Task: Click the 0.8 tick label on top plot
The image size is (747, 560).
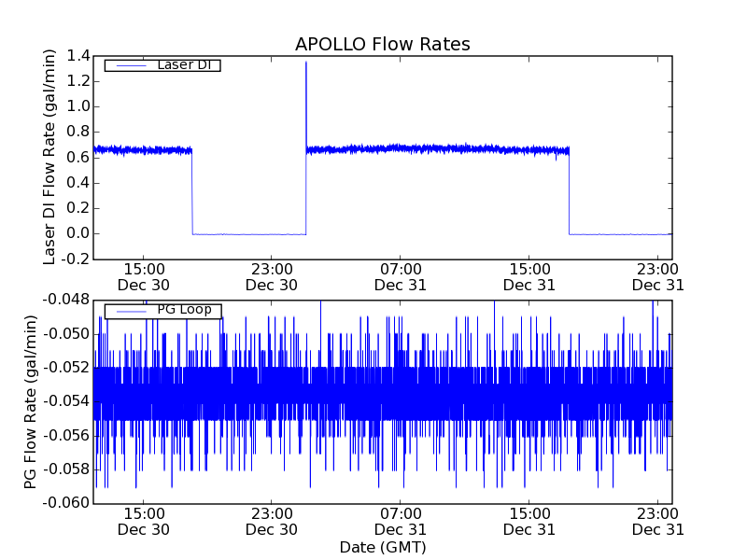Action: [78, 132]
